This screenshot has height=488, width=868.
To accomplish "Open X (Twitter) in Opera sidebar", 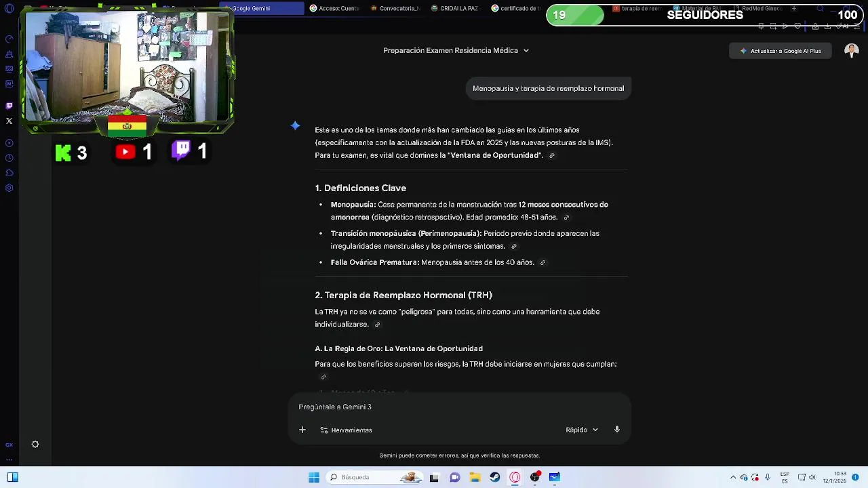I will click(x=9, y=121).
